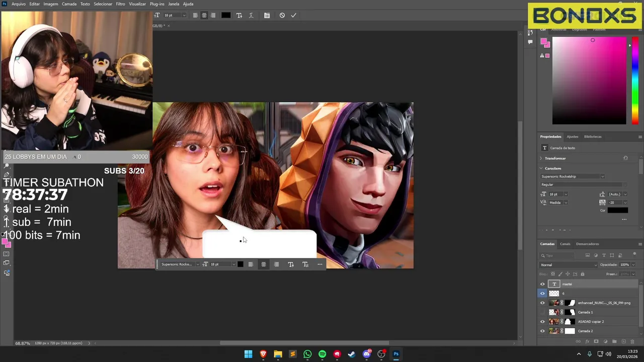Switch to the Demarcadores tab
The height and width of the screenshot is (362, 644).
(588, 244)
